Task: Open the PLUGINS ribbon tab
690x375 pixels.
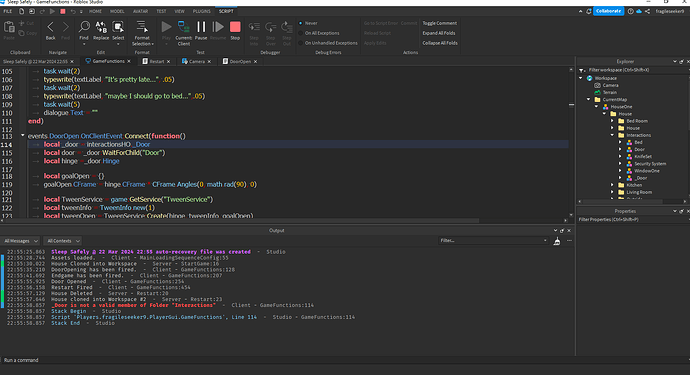Action: click(x=202, y=11)
